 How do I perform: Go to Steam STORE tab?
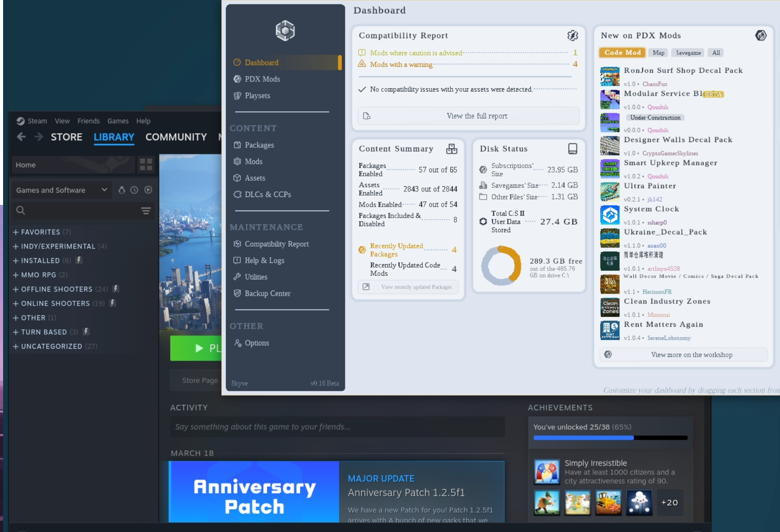click(x=66, y=137)
